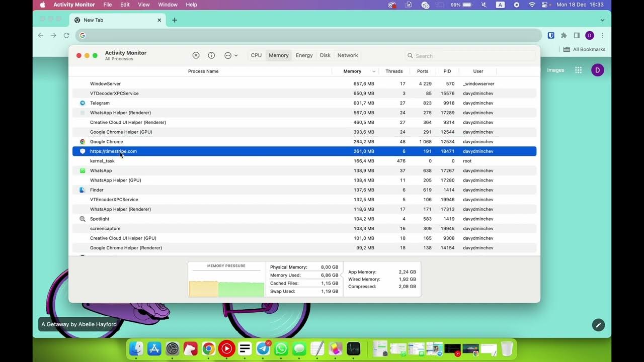
Task: Select Google Chrome Helper (GPU) process
Action: coord(304,132)
